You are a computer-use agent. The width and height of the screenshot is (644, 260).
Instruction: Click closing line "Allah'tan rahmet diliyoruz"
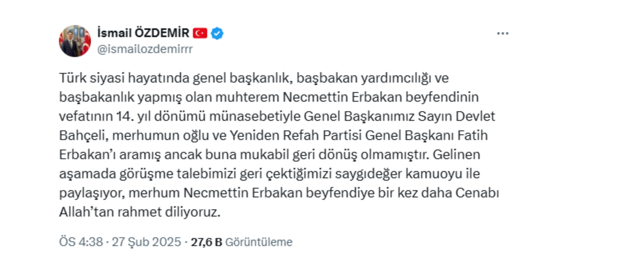(139, 212)
